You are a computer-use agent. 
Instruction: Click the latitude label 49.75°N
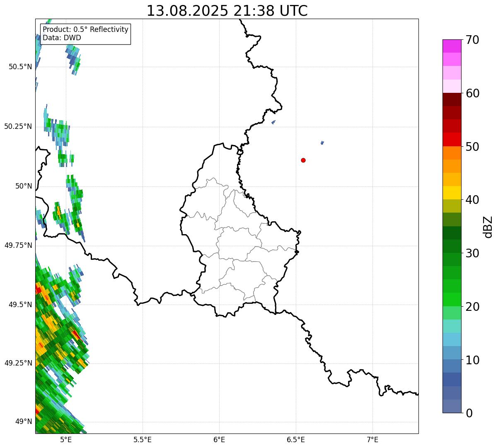point(18,245)
